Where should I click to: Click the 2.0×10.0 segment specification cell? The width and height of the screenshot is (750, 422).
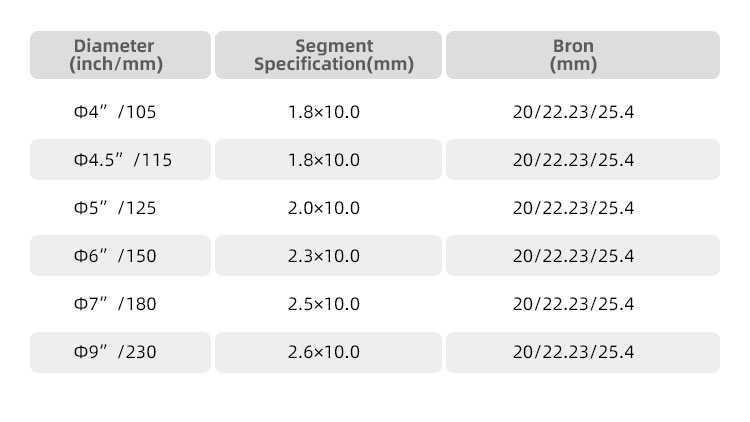(324, 208)
